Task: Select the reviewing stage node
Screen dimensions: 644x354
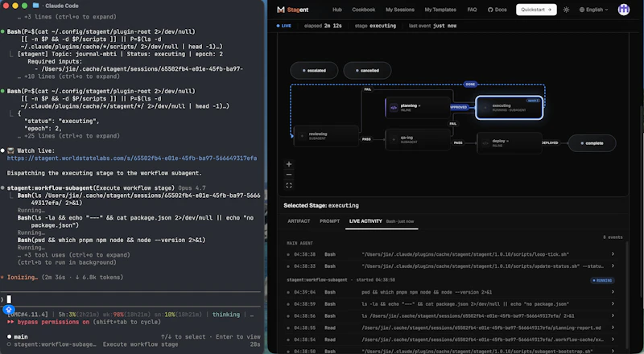Action: click(x=326, y=136)
